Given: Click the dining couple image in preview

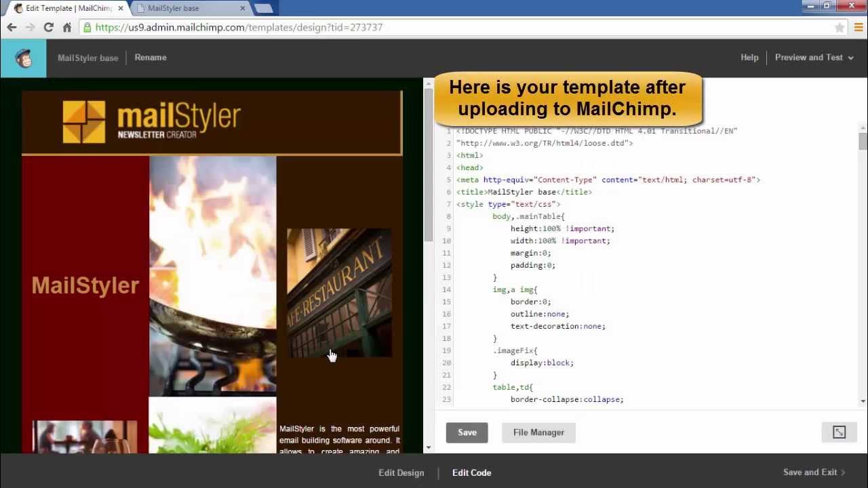Looking at the screenshot, I should 85,437.
